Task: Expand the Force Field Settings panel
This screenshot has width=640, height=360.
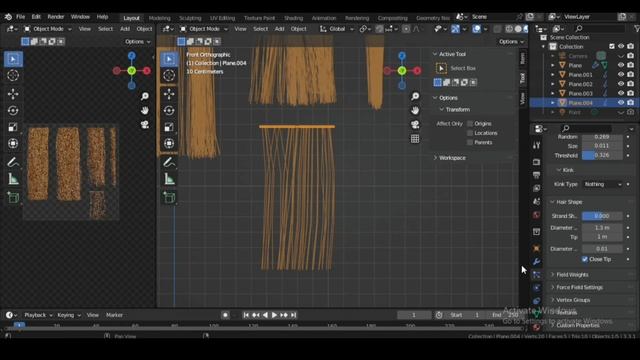Action: coord(579,287)
